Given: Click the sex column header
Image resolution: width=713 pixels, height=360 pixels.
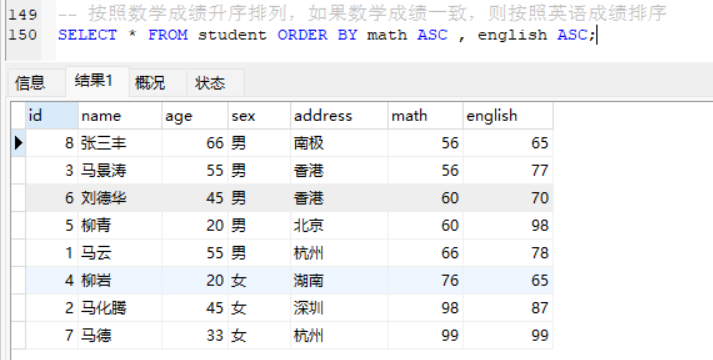Looking at the screenshot, I should pos(259,115).
